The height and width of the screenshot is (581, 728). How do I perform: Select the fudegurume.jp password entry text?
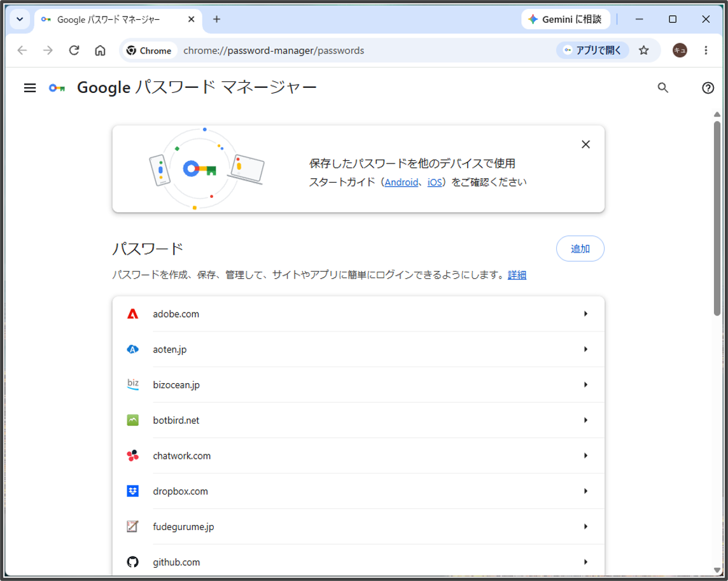[x=183, y=527]
